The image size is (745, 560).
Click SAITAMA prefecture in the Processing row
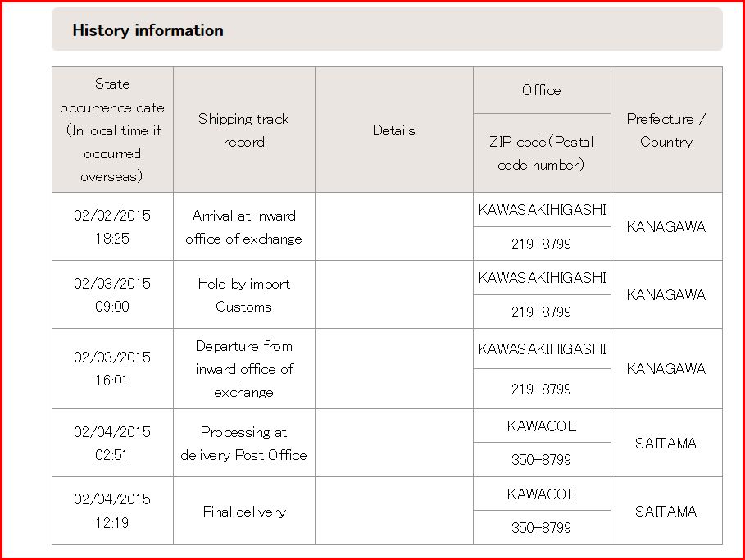pos(666,444)
